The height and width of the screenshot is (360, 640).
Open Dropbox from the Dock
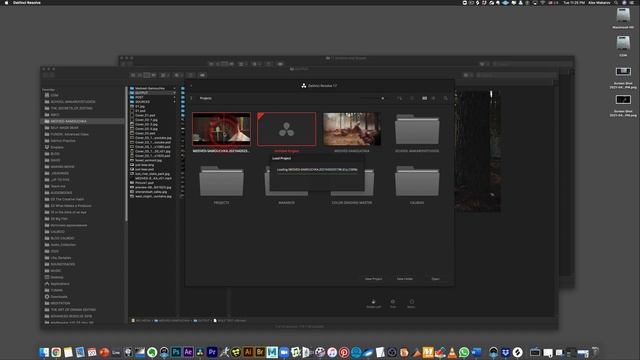click(x=505, y=352)
